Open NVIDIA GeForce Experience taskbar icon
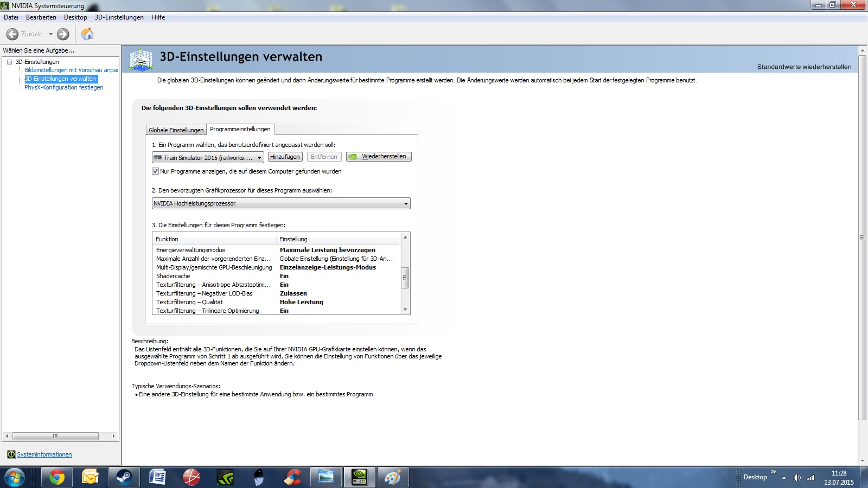 (225, 477)
